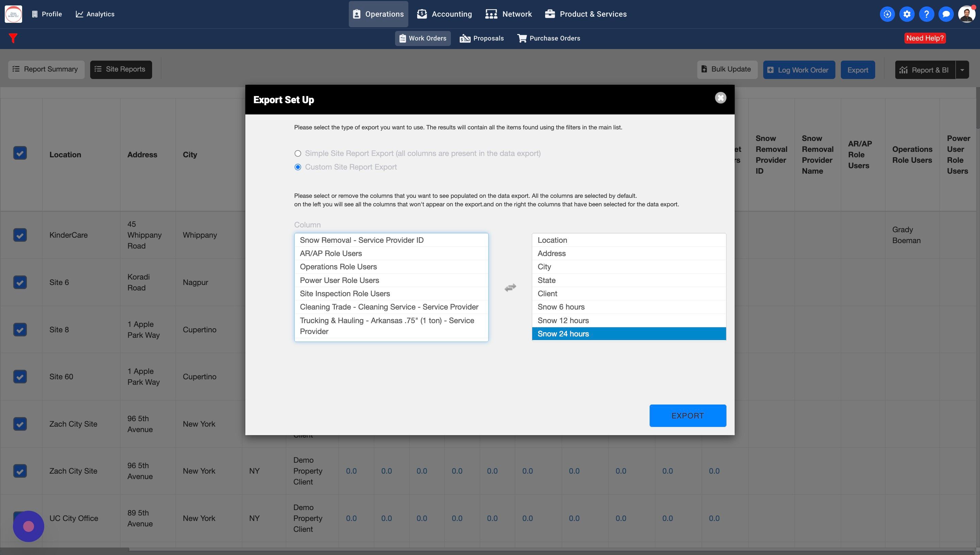Open the Accounting menu

(x=444, y=14)
